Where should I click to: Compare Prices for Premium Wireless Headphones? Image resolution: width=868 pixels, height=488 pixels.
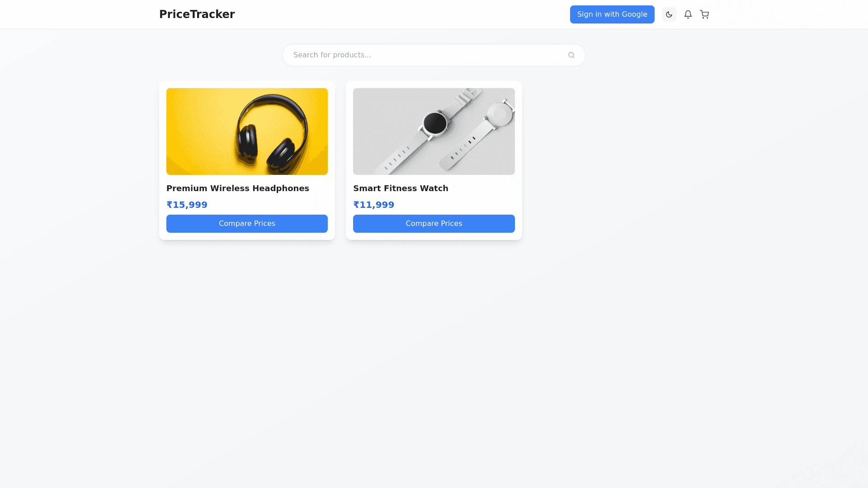click(247, 224)
